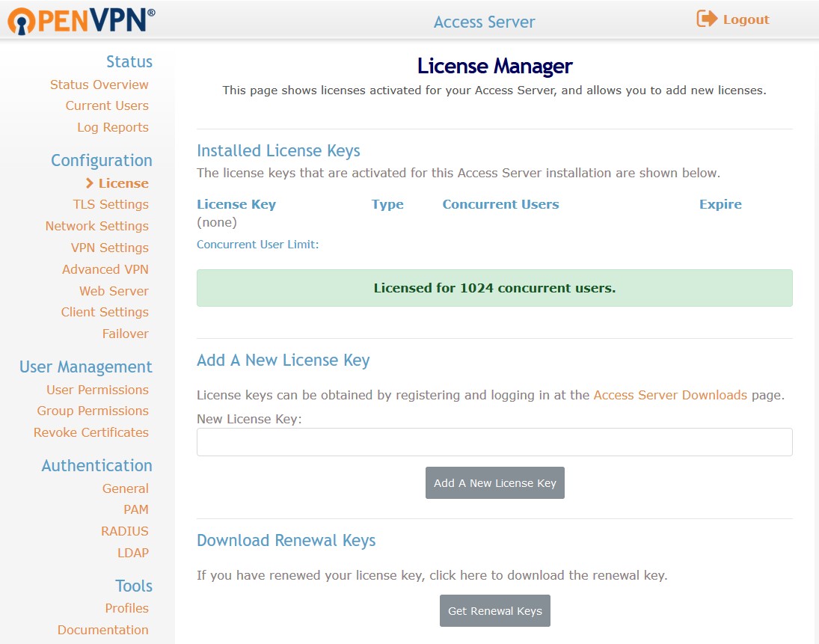Click the Concurrent Users column header
The height and width of the screenshot is (644, 819).
pos(500,204)
